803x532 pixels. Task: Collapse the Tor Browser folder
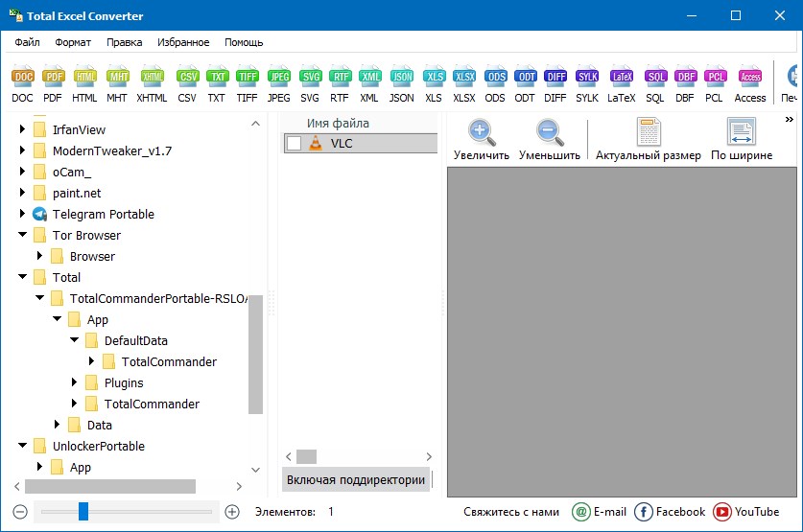pos(22,234)
